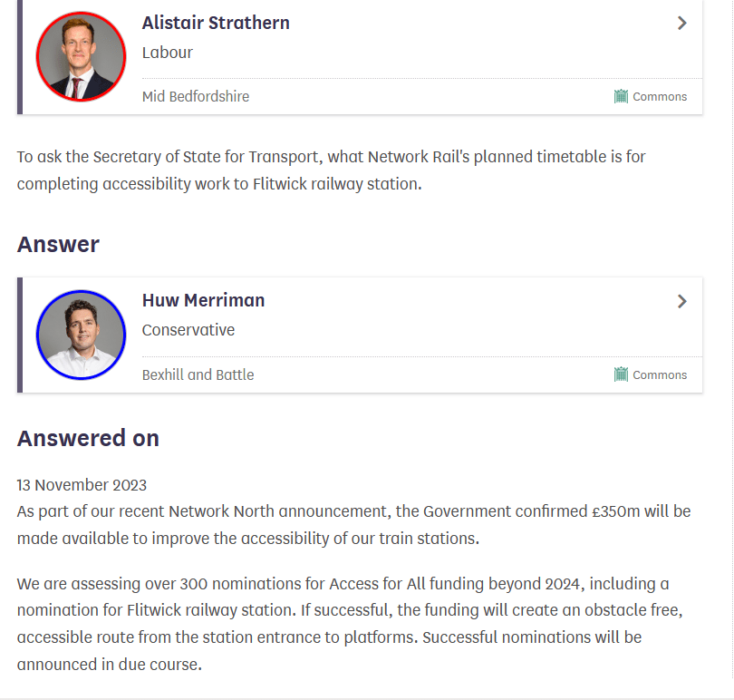This screenshot has width=734, height=700.
Task: Click the 13 November 2023 date
Action: [x=82, y=485]
